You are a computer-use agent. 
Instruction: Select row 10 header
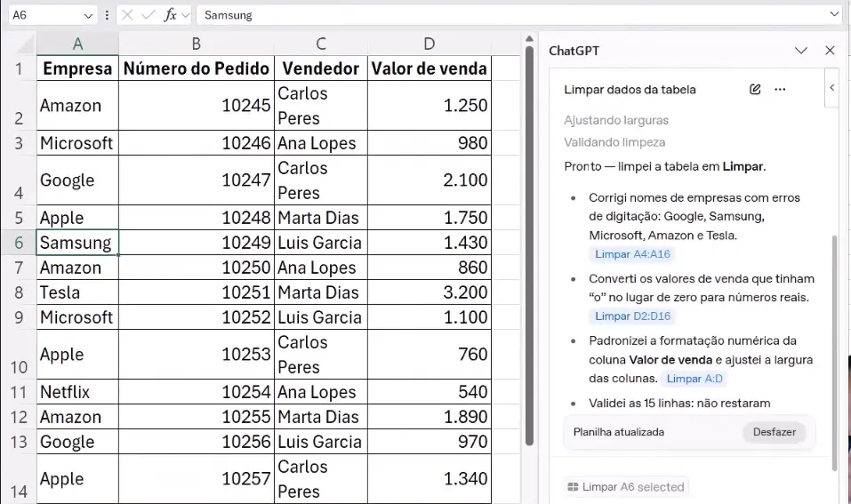coord(19,355)
